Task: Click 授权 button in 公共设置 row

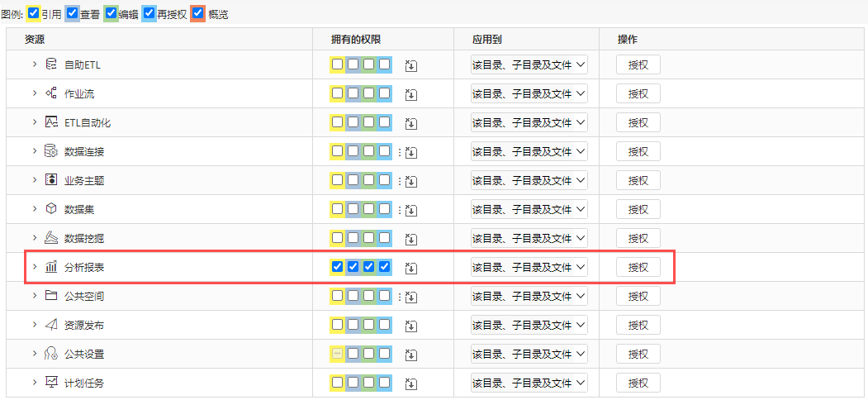Action: pos(638,354)
